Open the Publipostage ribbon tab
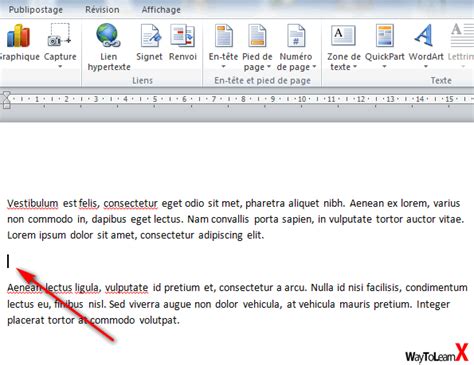474x365 pixels. pos(36,10)
